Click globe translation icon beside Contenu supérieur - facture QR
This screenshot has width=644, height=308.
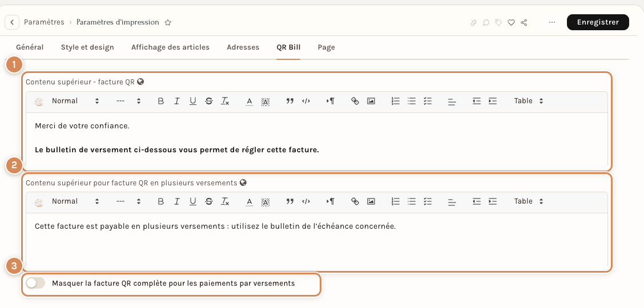coord(141,82)
